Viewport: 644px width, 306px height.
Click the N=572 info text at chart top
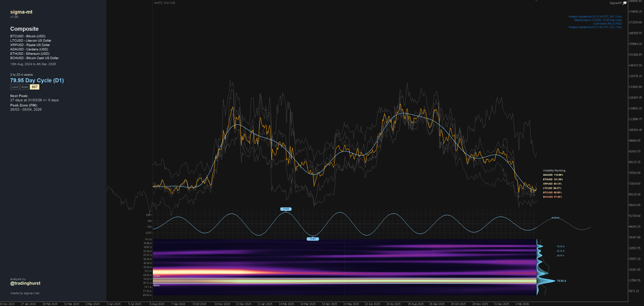[164, 3]
